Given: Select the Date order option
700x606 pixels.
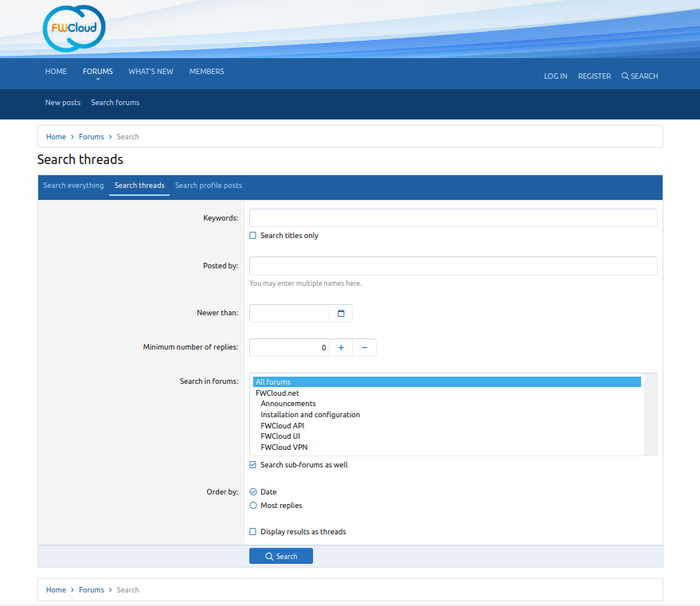Looking at the screenshot, I should [253, 492].
